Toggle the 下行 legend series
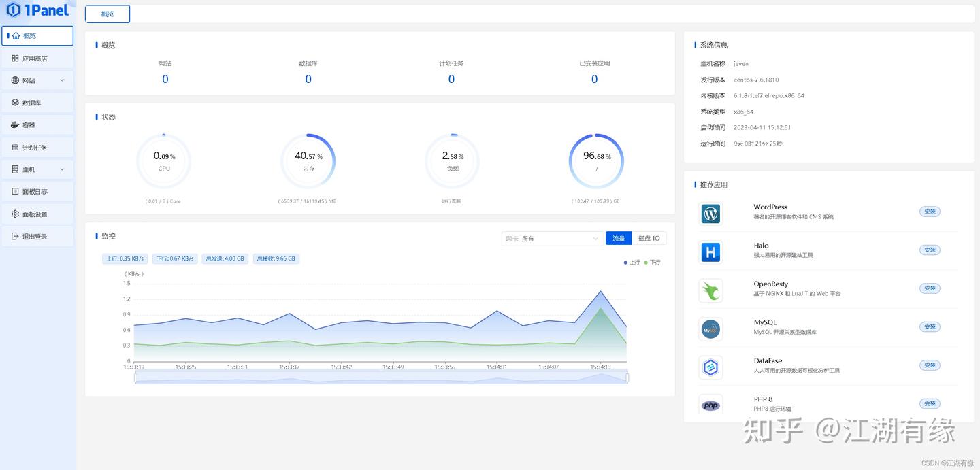This screenshot has height=470, width=980. click(652, 262)
